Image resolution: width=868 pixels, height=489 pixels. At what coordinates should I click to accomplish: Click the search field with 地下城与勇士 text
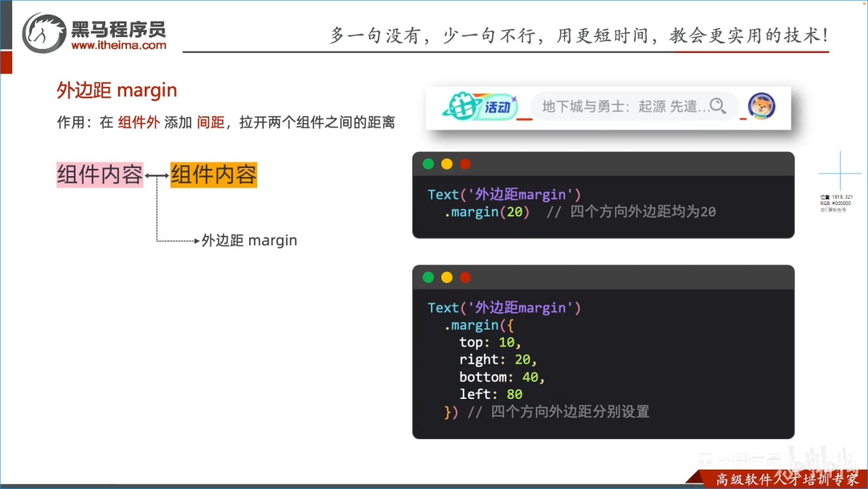(x=634, y=106)
